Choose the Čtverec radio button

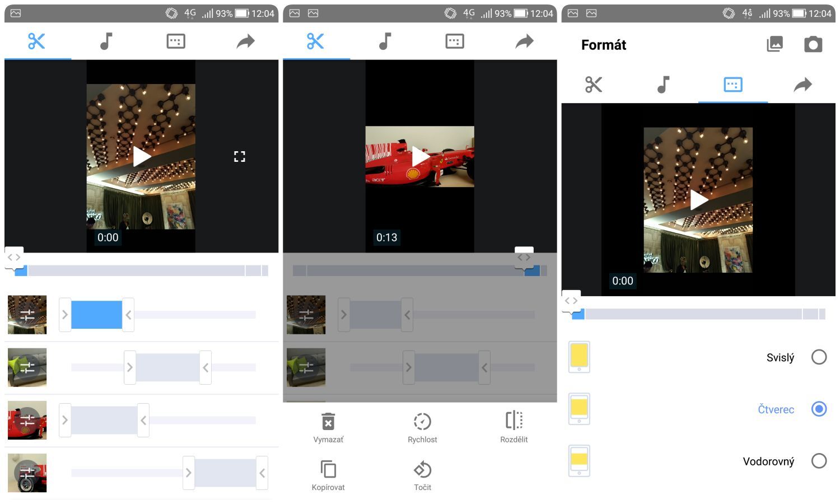pos(819,409)
